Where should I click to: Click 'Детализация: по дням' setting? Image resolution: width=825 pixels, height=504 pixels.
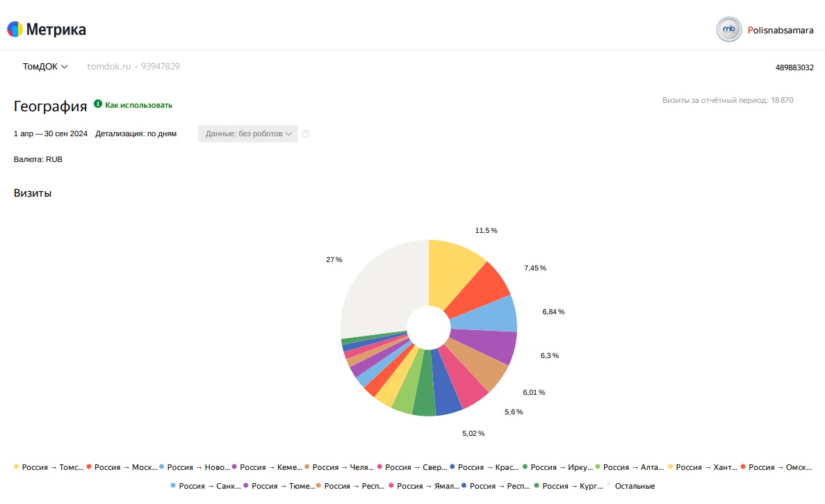(136, 133)
